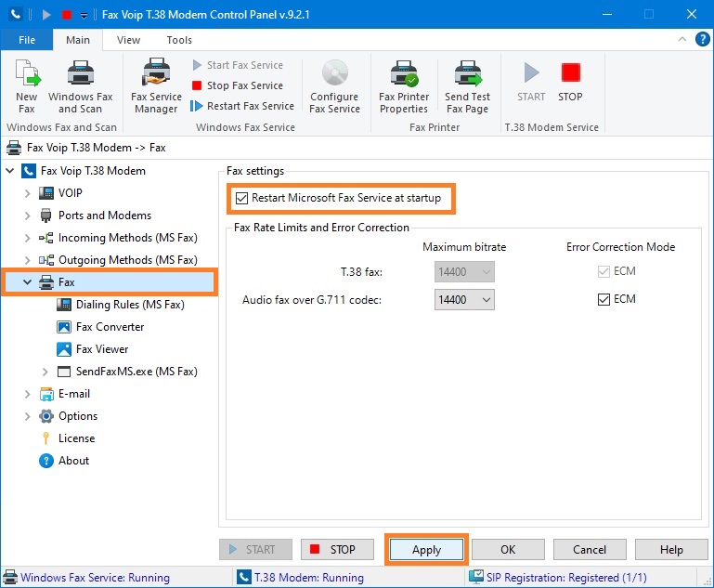Screen dimensions: 714x588
Task: Toggle ECM for Audio fax over G.711
Action: pos(604,299)
